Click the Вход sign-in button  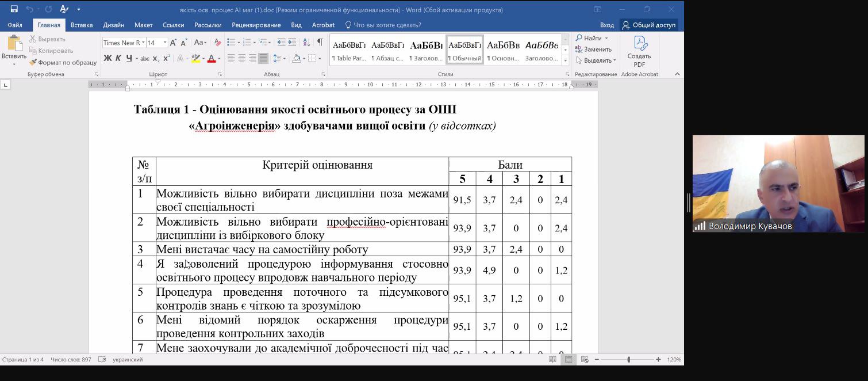tap(607, 25)
